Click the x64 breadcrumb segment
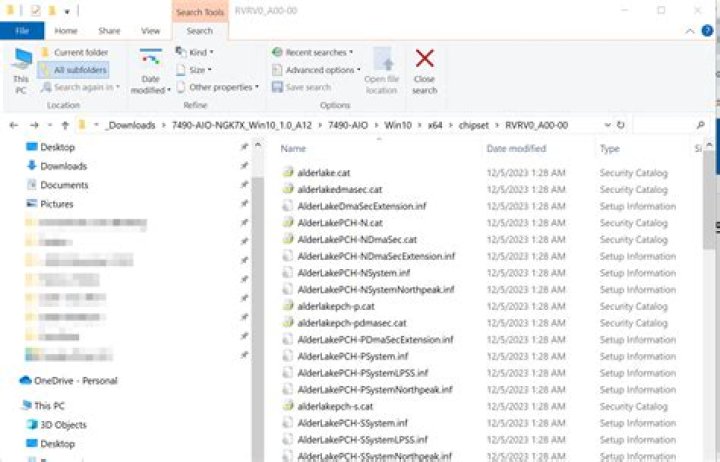720x462 pixels. pos(435,125)
